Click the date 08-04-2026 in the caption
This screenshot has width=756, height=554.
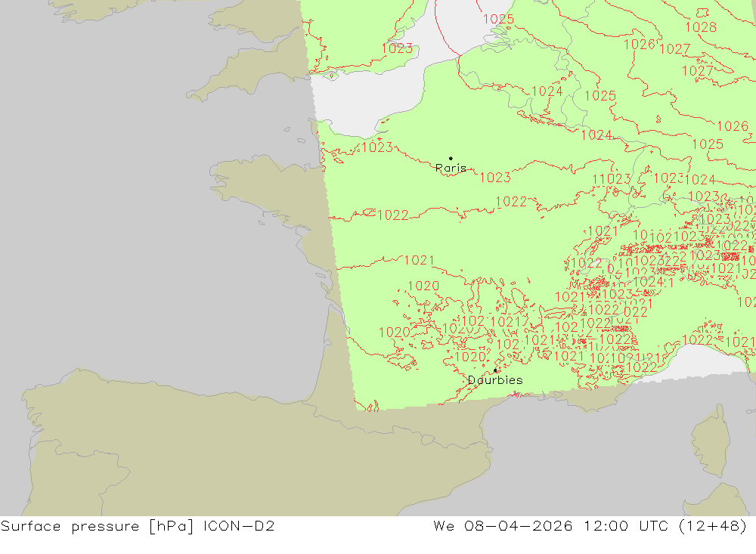click(x=519, y=525)
